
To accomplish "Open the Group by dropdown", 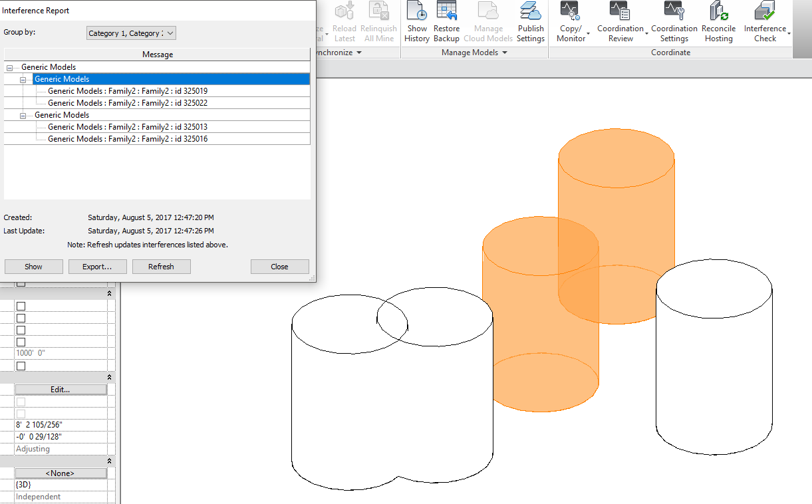I will pyautogui.click(x=132, y=33).
